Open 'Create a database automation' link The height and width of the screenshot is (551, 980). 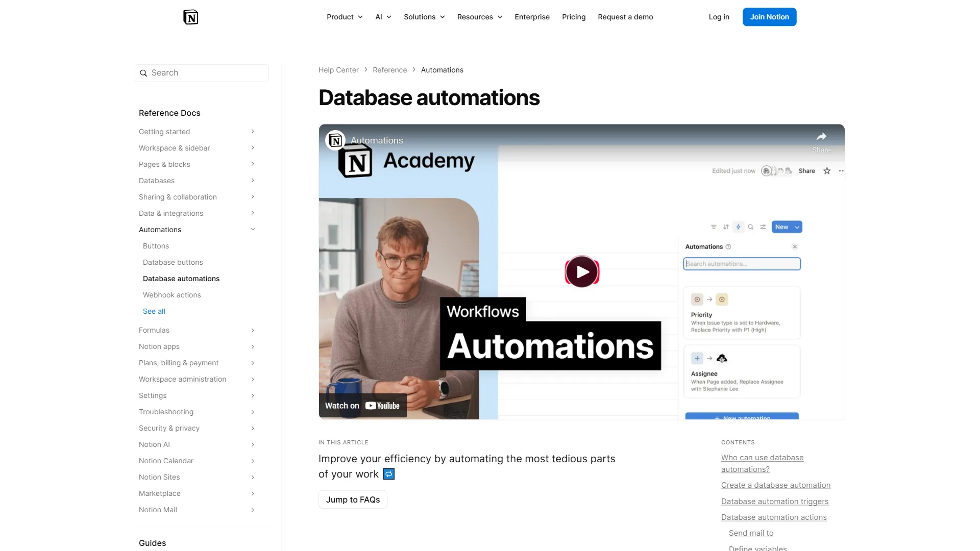775,485
